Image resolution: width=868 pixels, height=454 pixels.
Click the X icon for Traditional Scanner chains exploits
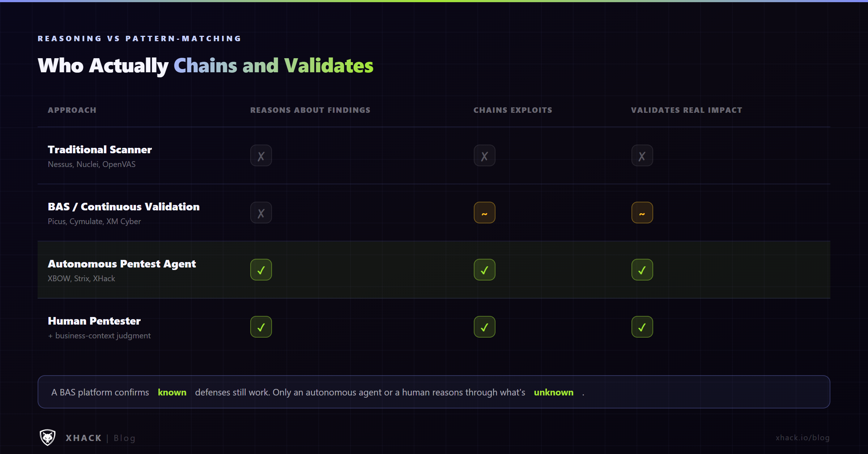pyautogui.click(x=485, y=156)
